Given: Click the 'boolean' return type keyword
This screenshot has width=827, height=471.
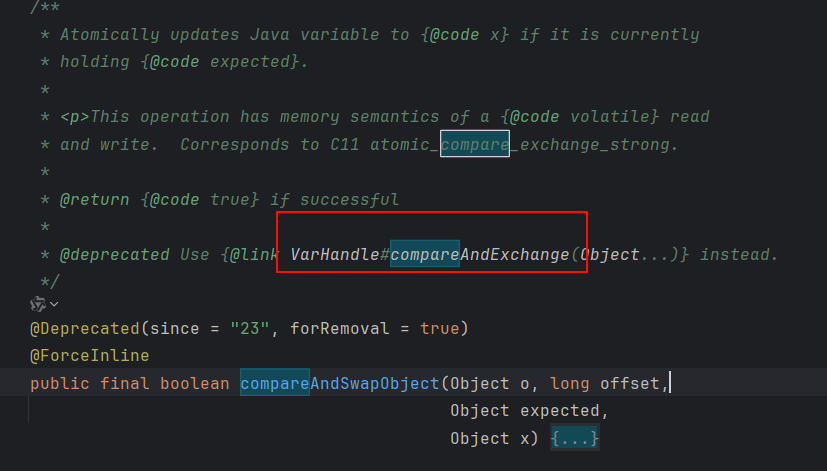Looking at the screenshot, I should (x=195, y=383).
